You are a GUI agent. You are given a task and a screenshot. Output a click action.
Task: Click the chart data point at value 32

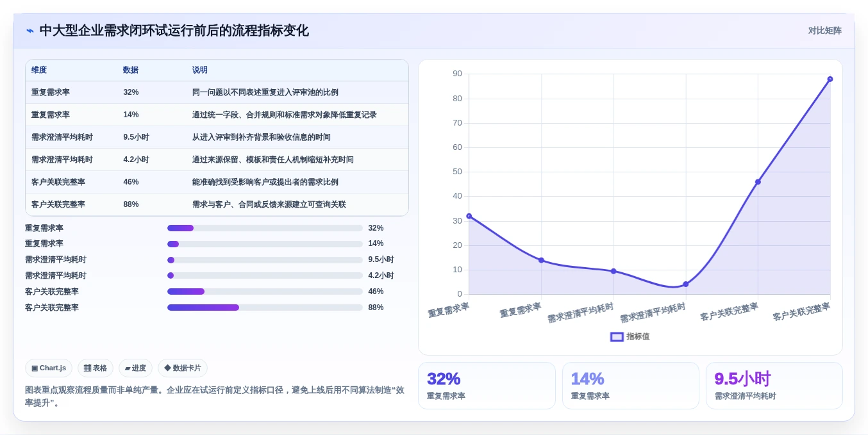coord(469,216)
